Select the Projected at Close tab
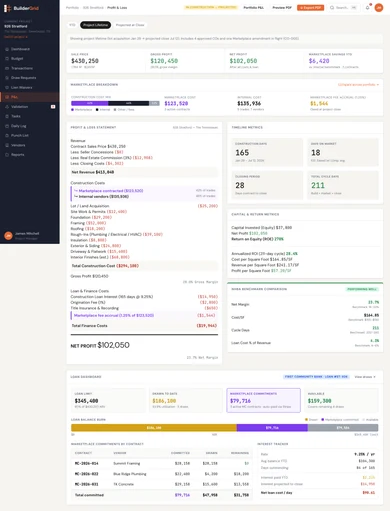 coord(130,25)
